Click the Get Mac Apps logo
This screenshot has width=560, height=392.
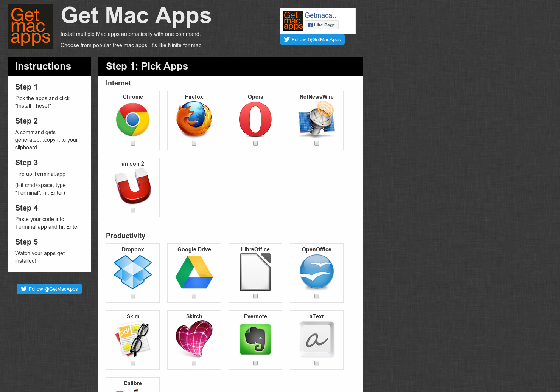[x=30, y=26]
